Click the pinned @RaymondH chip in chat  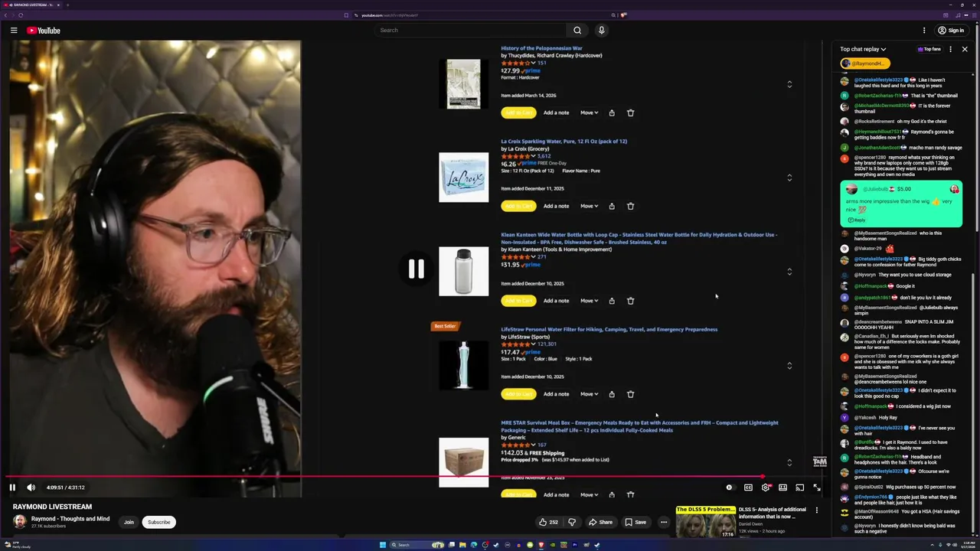click(x=864, y=64)
